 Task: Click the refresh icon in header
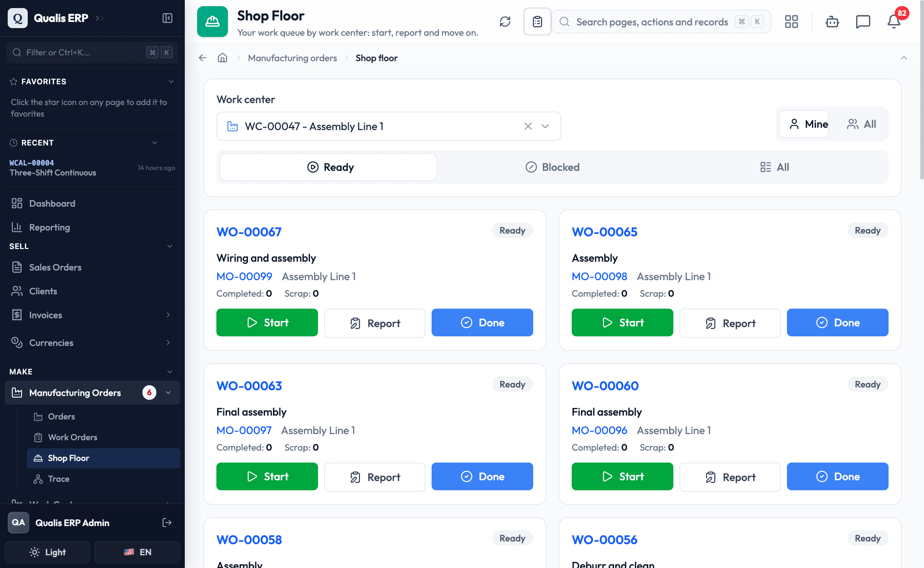pyautogui.click(x=505, y=22)
